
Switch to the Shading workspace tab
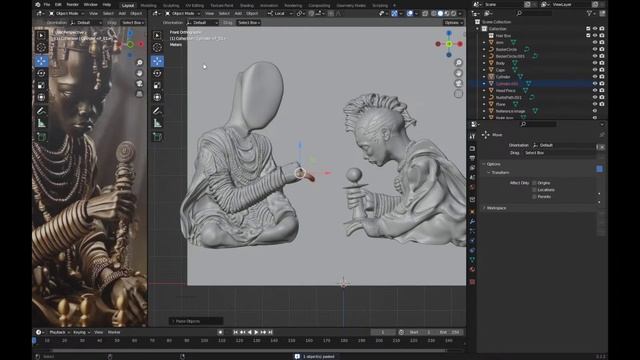tap(247, 5)
